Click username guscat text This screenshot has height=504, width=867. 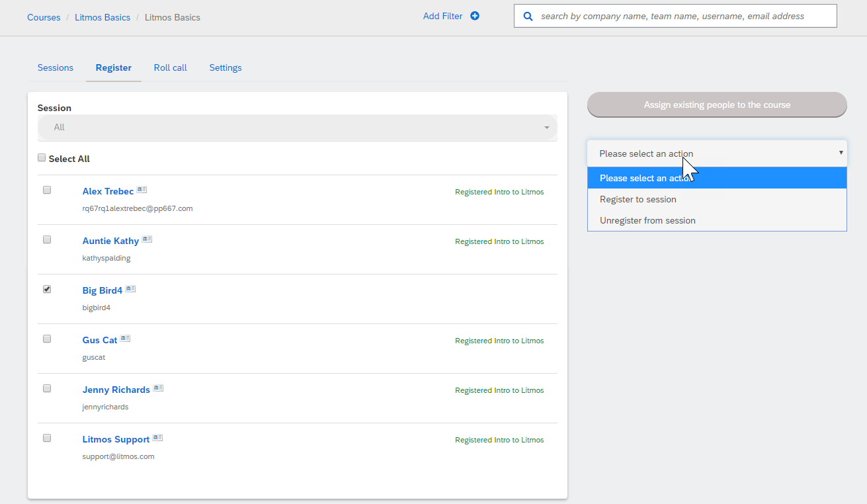click(94, 357)
